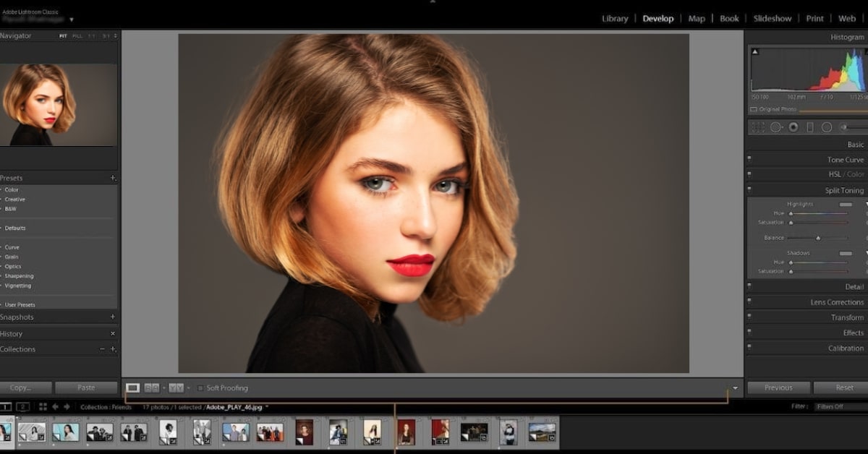Collapse the Histogram panel header

click(847, 37)
